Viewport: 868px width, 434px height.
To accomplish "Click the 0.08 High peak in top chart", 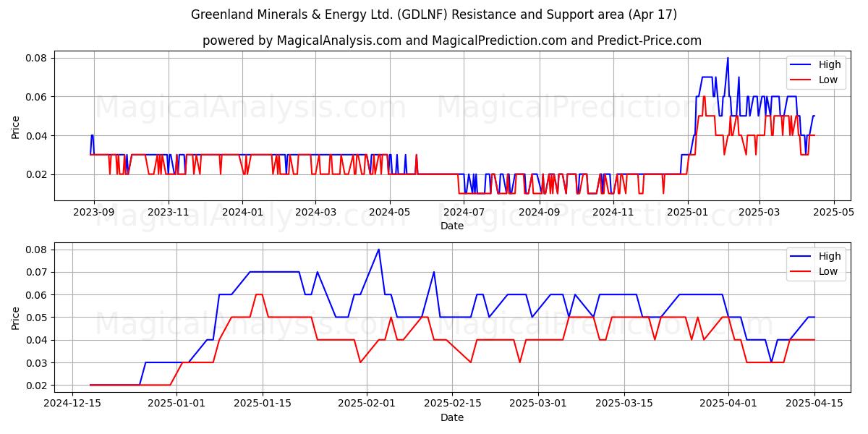I will click(x=728, y=58).
